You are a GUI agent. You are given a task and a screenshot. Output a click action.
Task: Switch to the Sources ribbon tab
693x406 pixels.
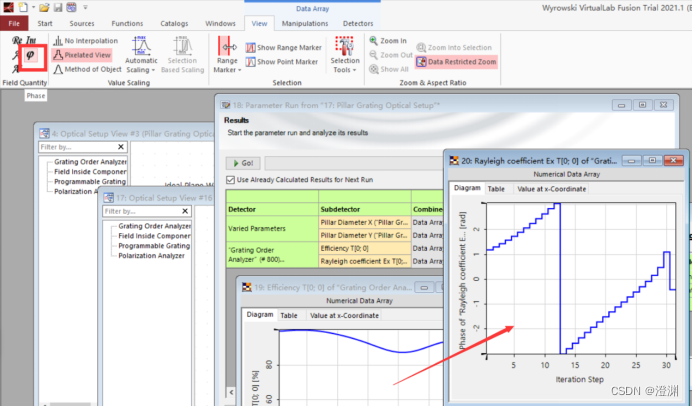(82, 23)
